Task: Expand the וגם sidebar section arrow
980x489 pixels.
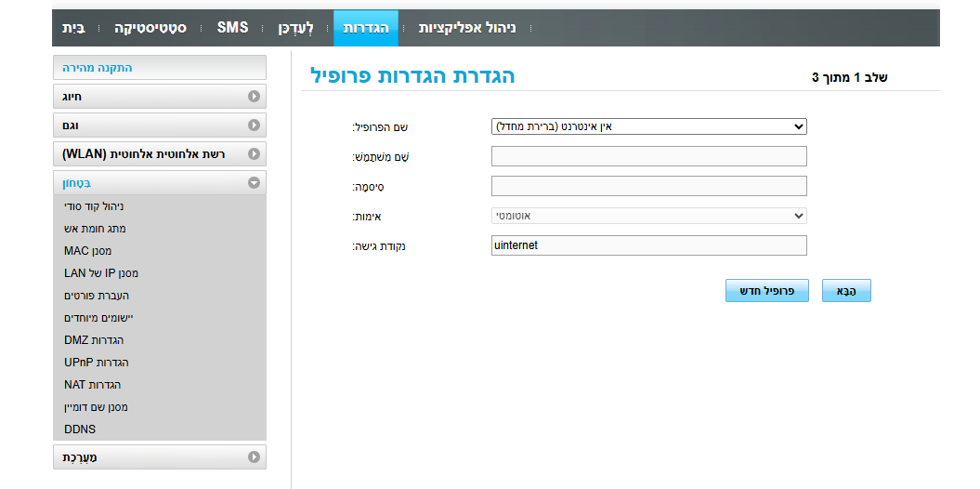Action: pos(254,125)
